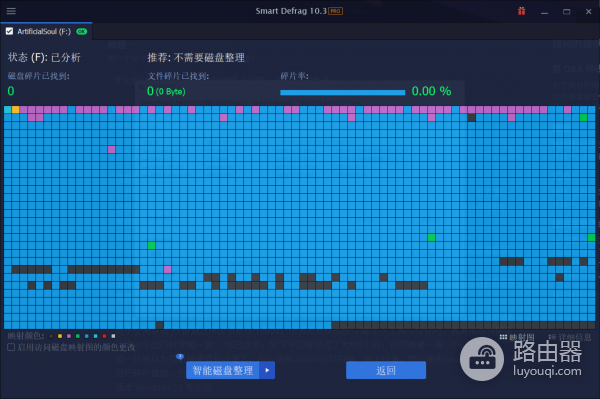Pick the white legend color swatch

click(x=113, y=336)
